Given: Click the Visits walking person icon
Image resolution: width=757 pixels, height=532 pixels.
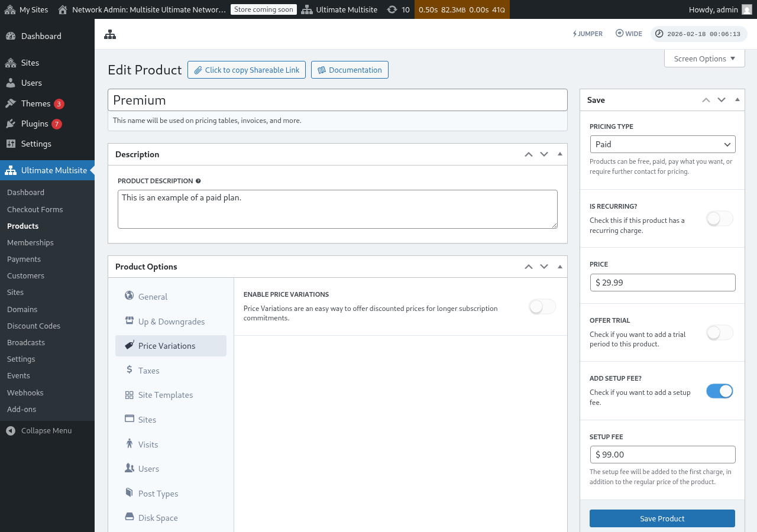Looking at the screenshot, I should click(x=129, y=443).
